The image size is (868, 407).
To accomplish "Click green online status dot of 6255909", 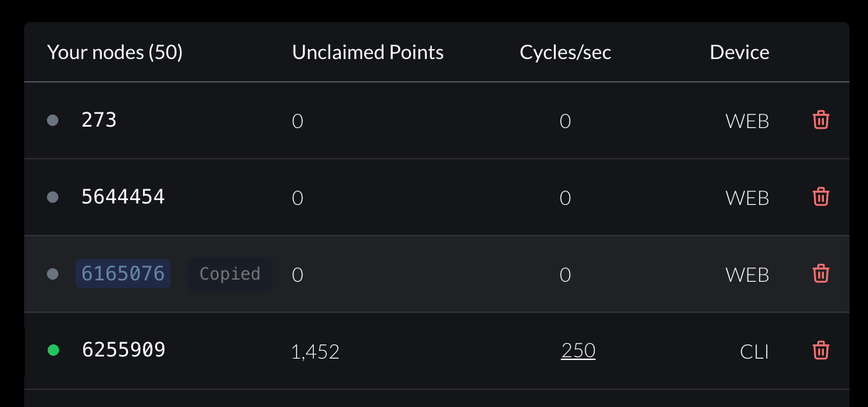I will (53, 350).
